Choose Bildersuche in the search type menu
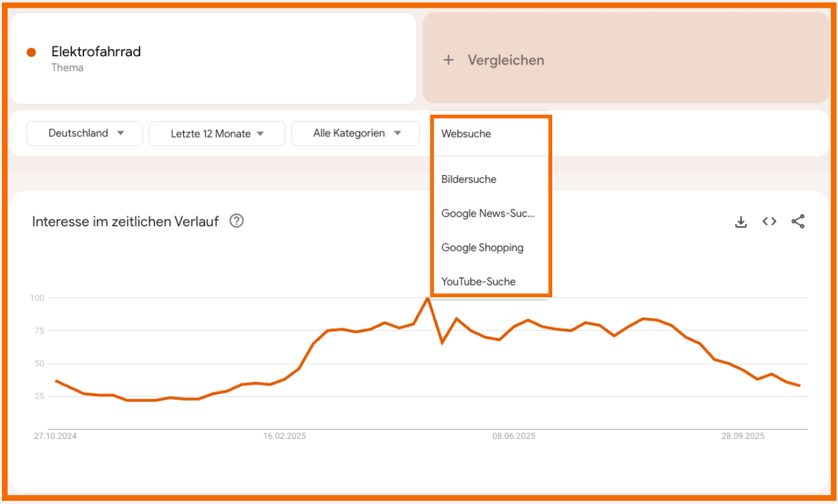 coord(469,180)
